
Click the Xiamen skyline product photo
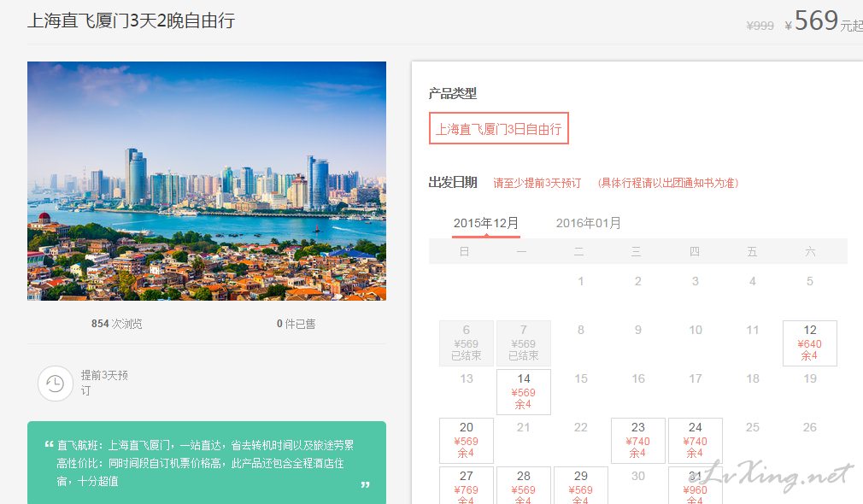coord(206,180)
